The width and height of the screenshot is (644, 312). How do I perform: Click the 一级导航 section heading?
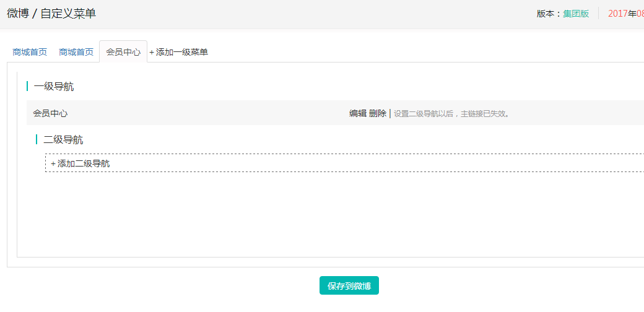[x=54, y=87]
